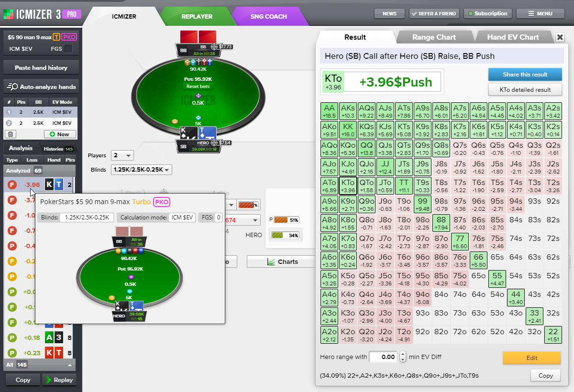Viewport: 574px width, 392px height.
Task: Click the Copy button in the left sidebar
Action: click(23, 380)
